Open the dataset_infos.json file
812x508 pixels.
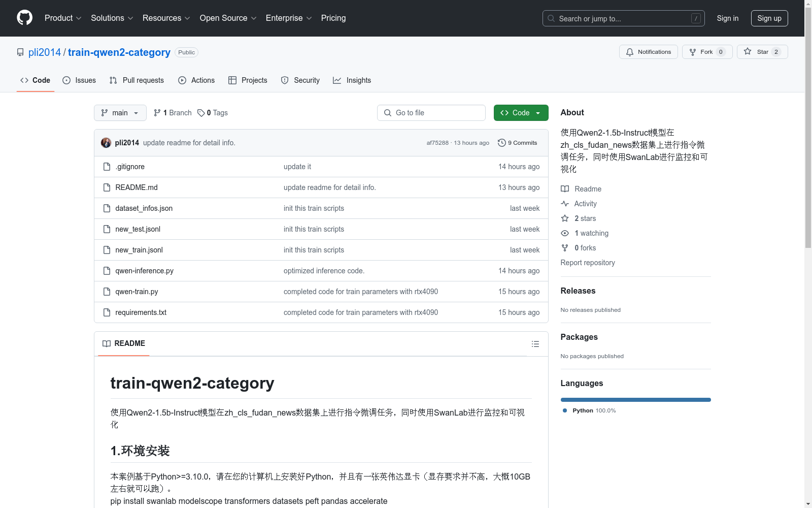click(144, 208)
